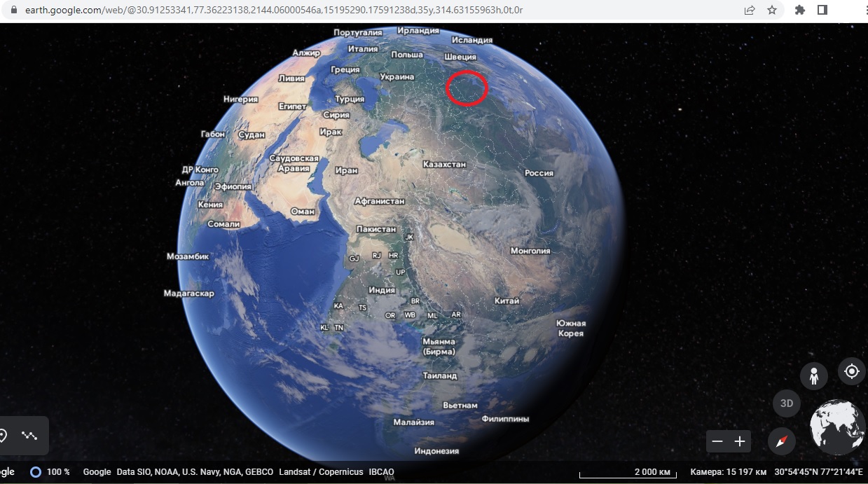This screenshot has width=868, height=484.
Task: Reset orientation with the compass icon
Action: (x=782, y=441)
